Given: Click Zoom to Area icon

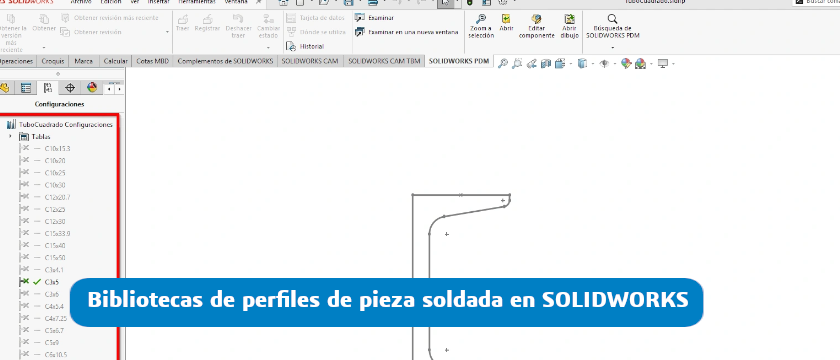Looking at the screenshot, I should click(x=517, y=64).
